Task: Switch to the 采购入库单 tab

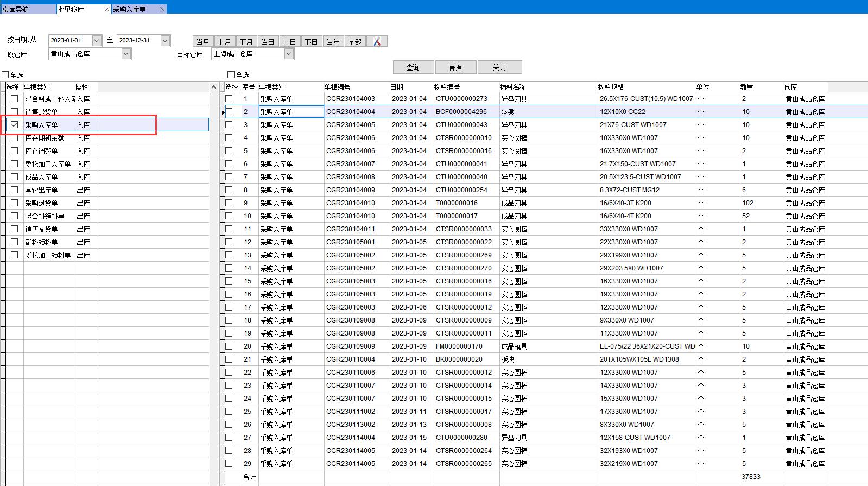Action: [130, 9]
